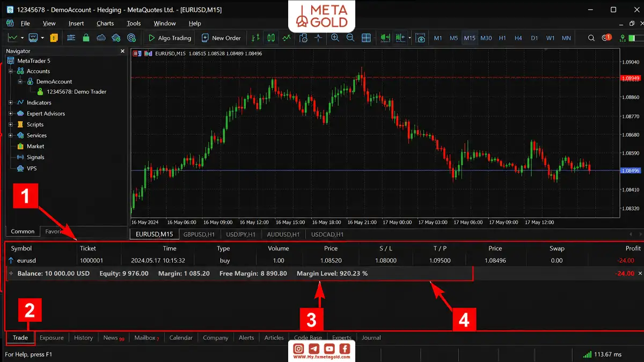Select the M30 timeframe

pyautogui.click(x=486, y=38)
